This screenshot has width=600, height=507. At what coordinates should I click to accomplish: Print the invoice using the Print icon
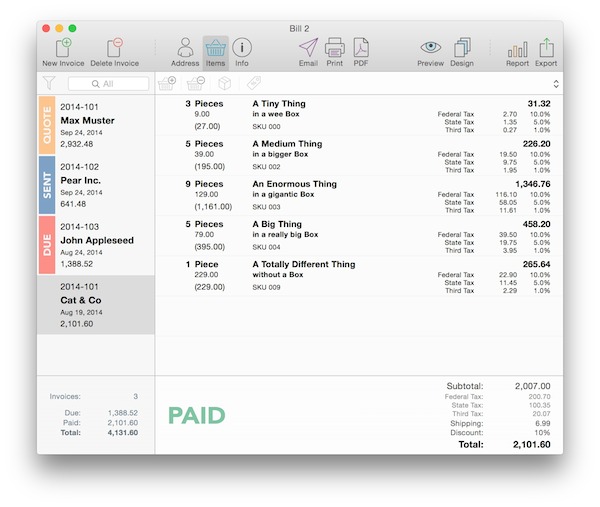(x=334, y=47)
